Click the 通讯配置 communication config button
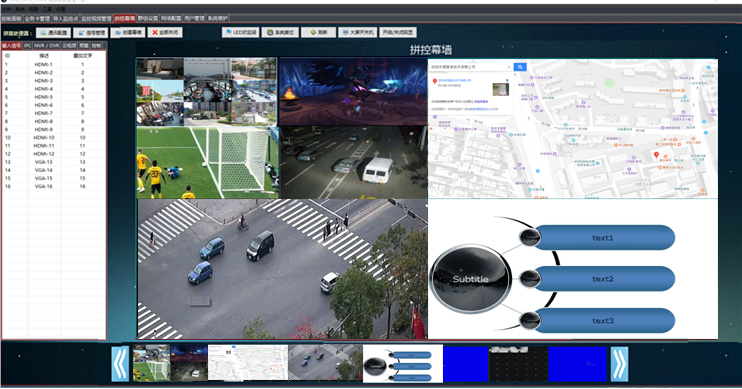This screenshot has height=389, width=742. (x=53, y=33)
